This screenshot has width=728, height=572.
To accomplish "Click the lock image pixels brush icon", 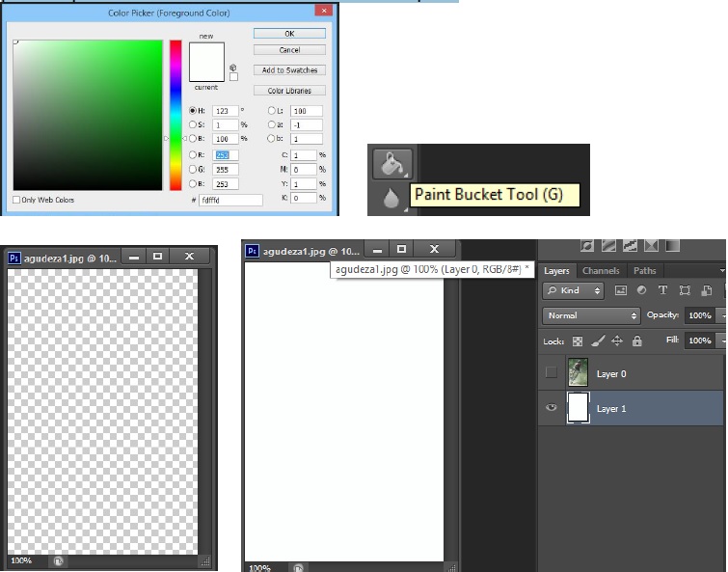I will tap(596, 341).
